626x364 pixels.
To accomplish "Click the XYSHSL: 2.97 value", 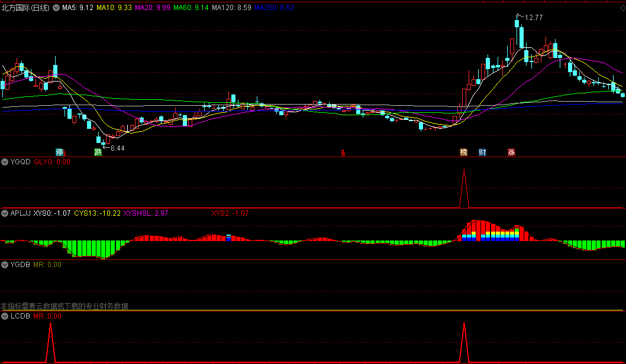I will (x=146, y=213).
